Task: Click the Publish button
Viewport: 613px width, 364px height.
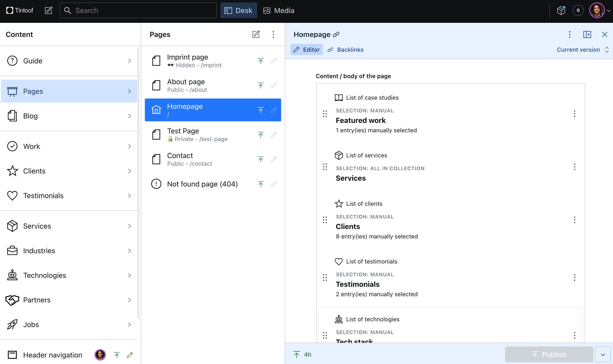Action: [549, 354]
